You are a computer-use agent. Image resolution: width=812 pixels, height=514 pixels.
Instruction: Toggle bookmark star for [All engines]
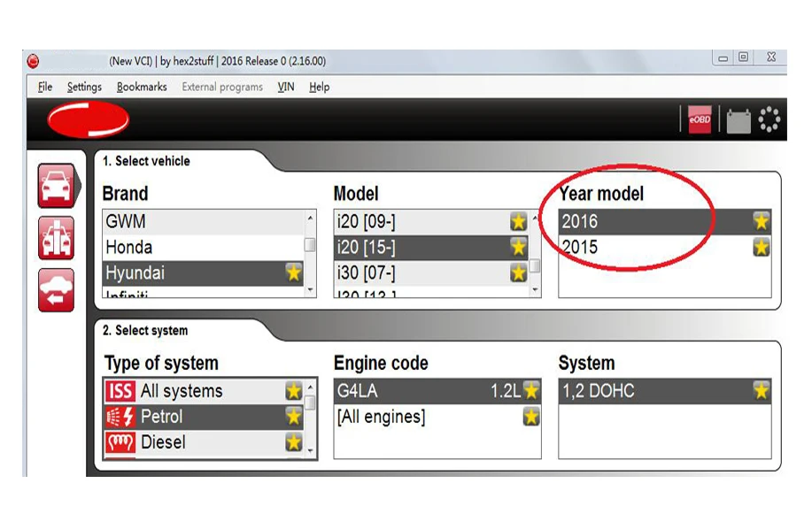tap(531, 416)
